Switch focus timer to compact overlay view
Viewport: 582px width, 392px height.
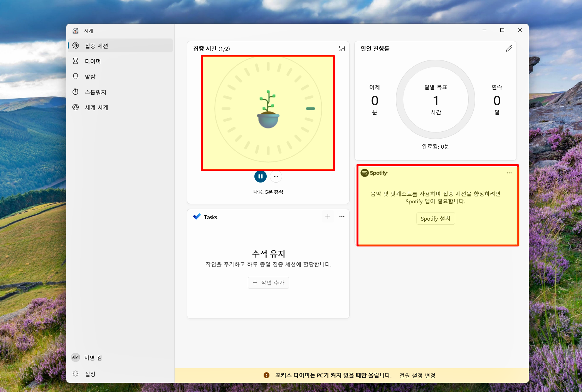(342, 49)
